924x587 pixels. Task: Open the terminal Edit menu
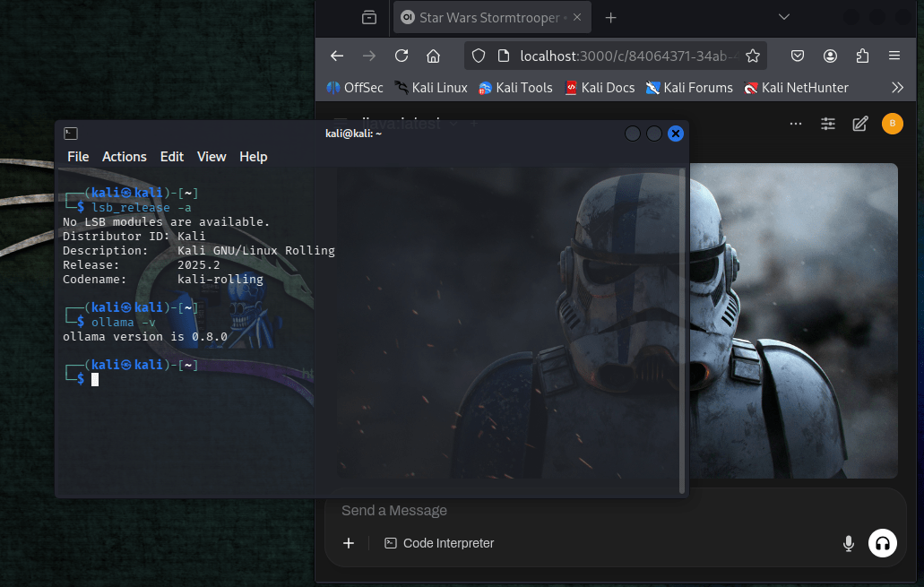click(x=172, y=157)
